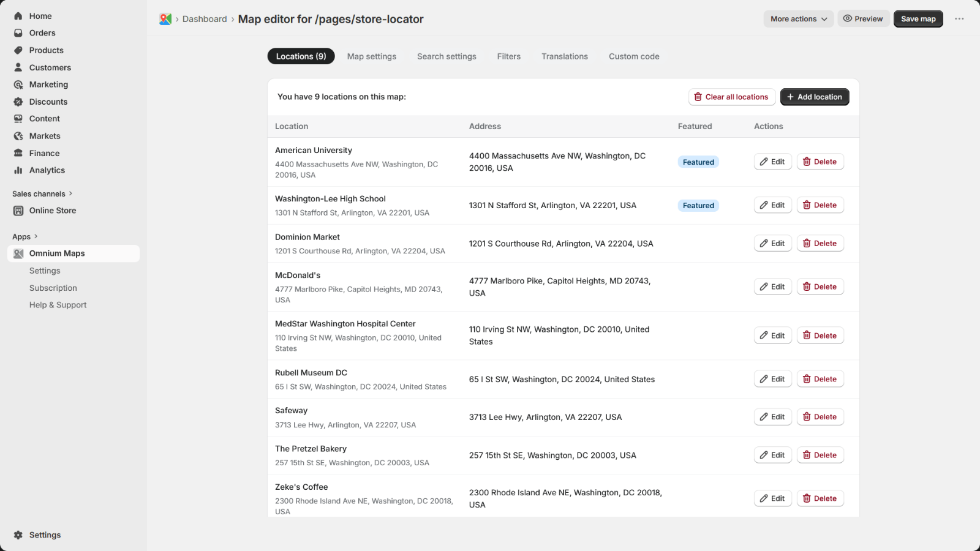Select Orders in the sidebar
Image resolution: width=980 pixels, height=551 pixels.
point(42,33)
